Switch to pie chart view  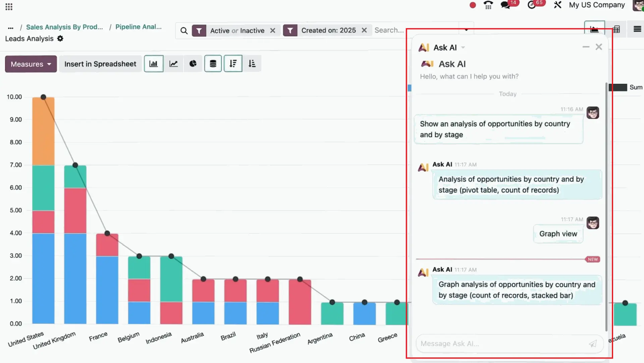tap(193, 63)
